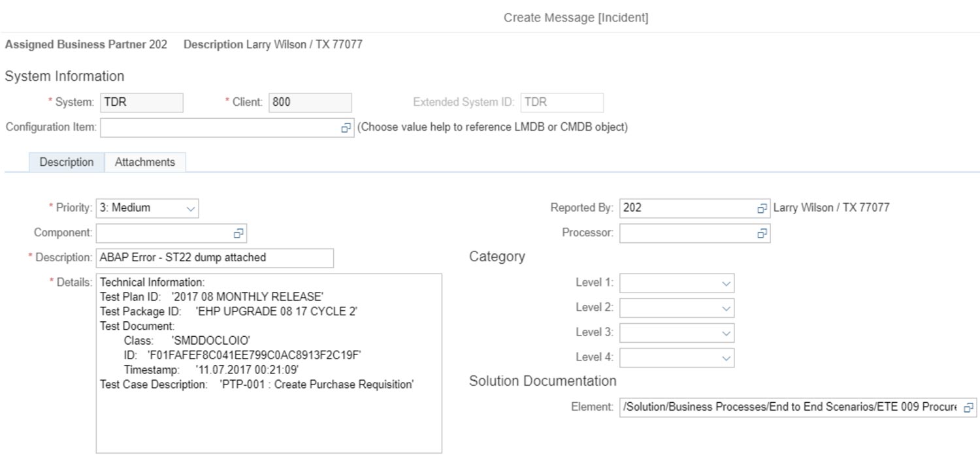This screenshot has height=457, width=980.
Task: Expand the Category Level 3 dropdown
Action: 726,333
